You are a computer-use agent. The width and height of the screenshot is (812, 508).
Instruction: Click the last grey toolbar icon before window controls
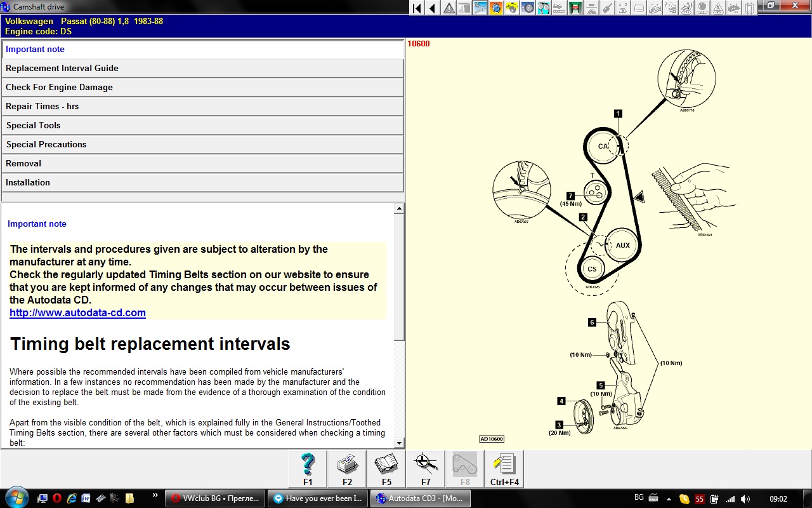pyautogui.click(x=750, y=8)
